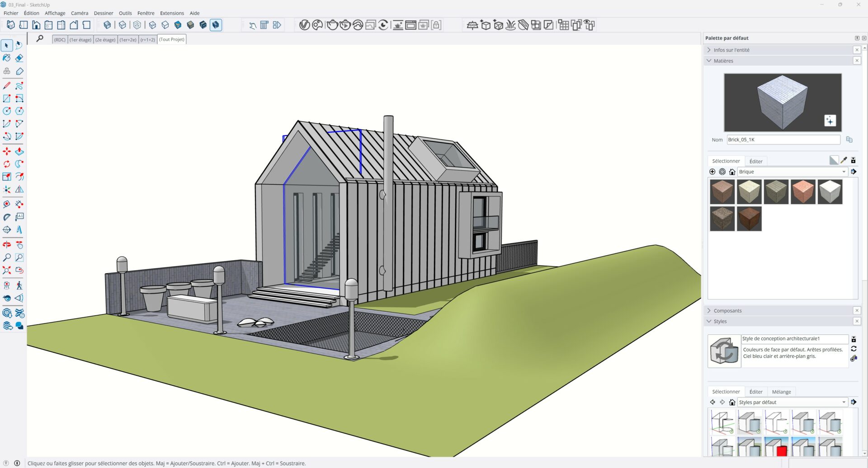
Task: Open the Brique material library dropdown
Action: pyautogui.click(x=844, y=172)
